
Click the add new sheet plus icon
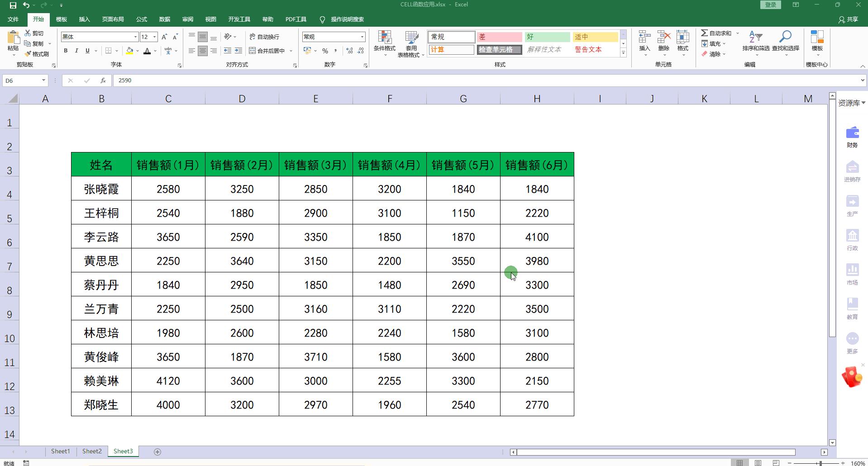pos(157,452)
